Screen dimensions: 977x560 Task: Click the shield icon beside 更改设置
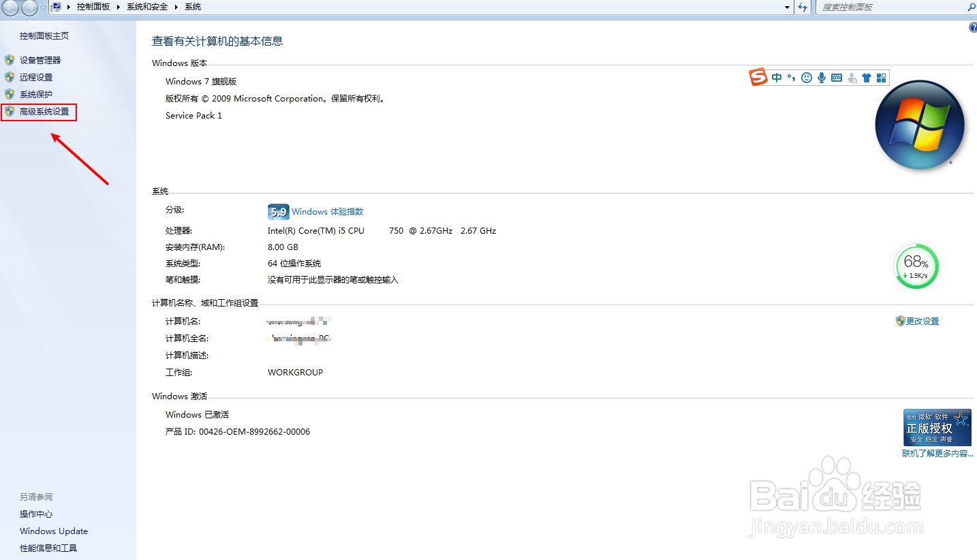pos(900,321)
